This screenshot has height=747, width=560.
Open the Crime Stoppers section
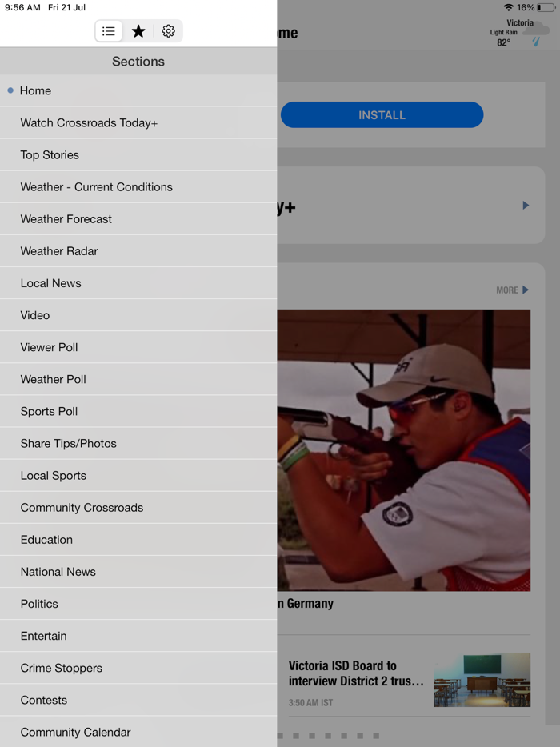tap(138, 668)
